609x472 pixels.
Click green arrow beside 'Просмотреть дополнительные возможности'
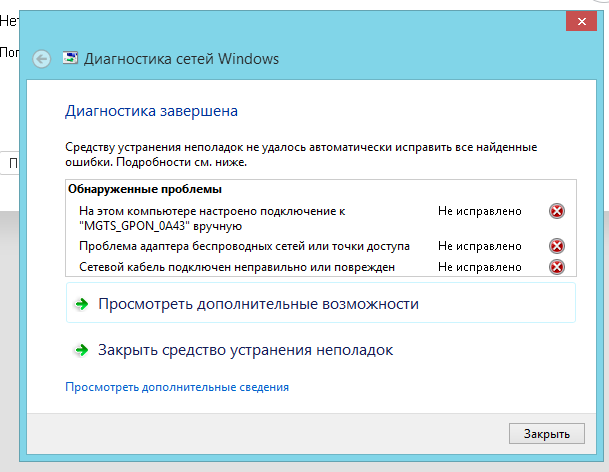coord(82,304)
